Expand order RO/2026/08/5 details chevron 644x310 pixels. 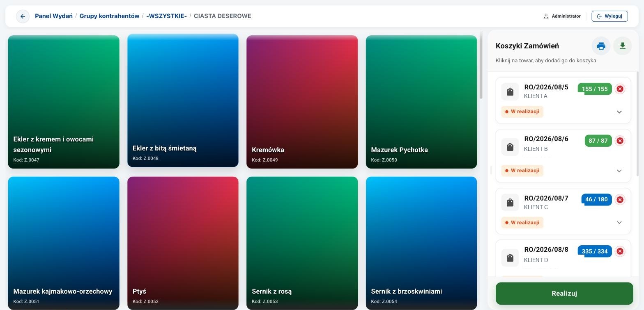619,112
